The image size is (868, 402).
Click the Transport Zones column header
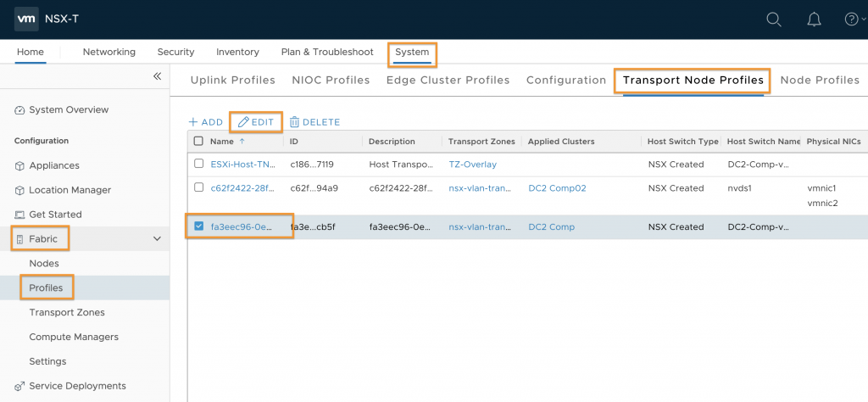click(x=481, y=141)
